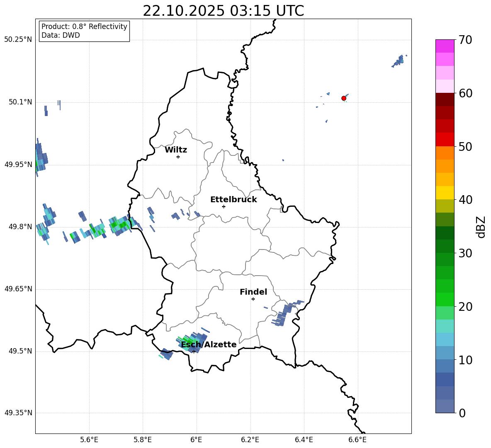This screenshot has width=491, height=448.
Task: Select the Findel city label
Action: click(x=253, y=292)
